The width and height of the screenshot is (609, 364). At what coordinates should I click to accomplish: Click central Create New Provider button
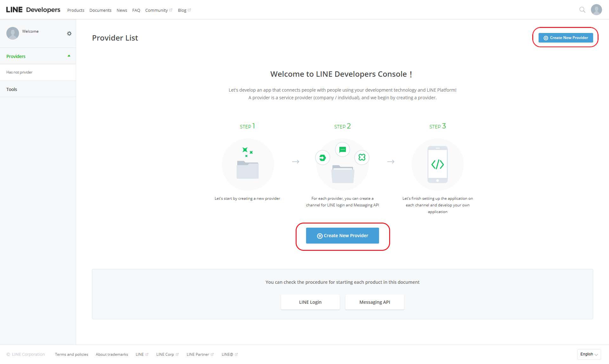coord(343,236)
